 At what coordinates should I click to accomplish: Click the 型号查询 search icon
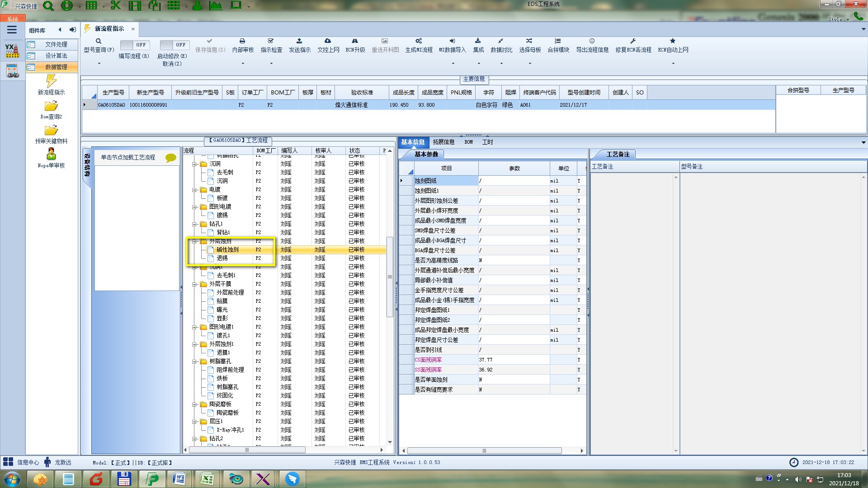click(99, 41)
